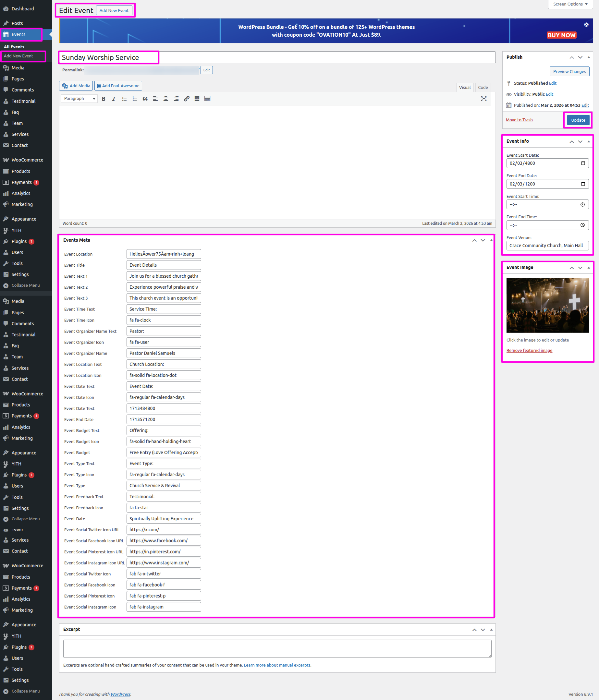
Task: Click the insert link toolbar icon
Action: click(x=186, y=99)
